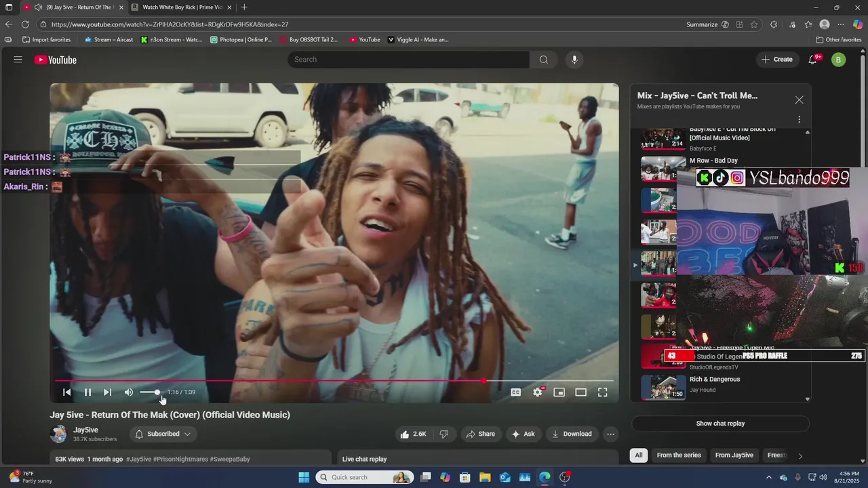Skip to next video in player
Image resolution: width=868 pixels, height=488 pixels.
click(107, 392)
